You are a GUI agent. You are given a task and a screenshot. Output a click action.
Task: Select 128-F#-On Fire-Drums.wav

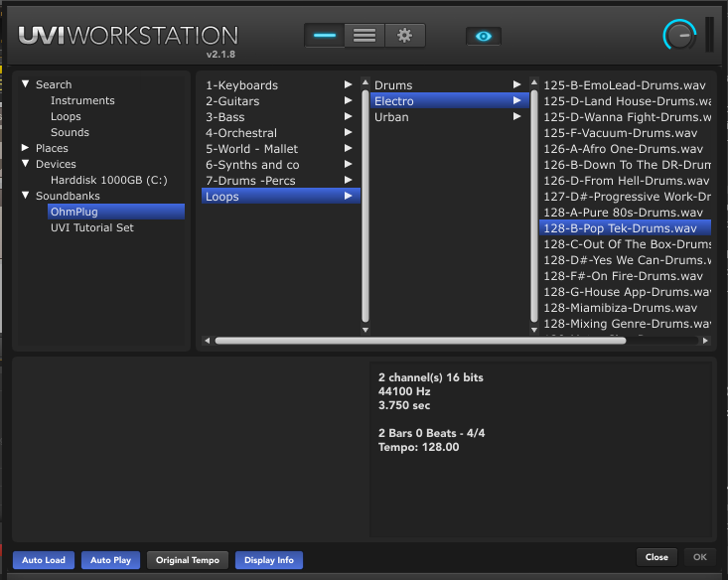[x=625, y=276]
